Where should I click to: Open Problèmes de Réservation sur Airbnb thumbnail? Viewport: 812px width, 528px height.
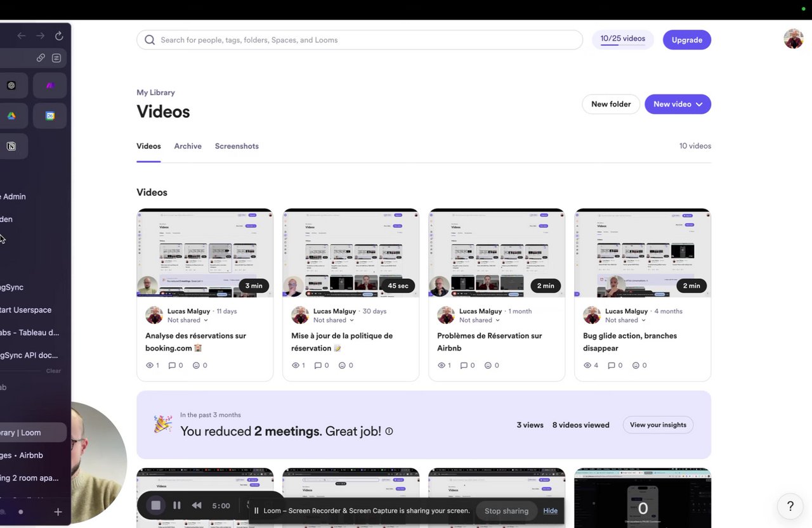click(497, 253)
